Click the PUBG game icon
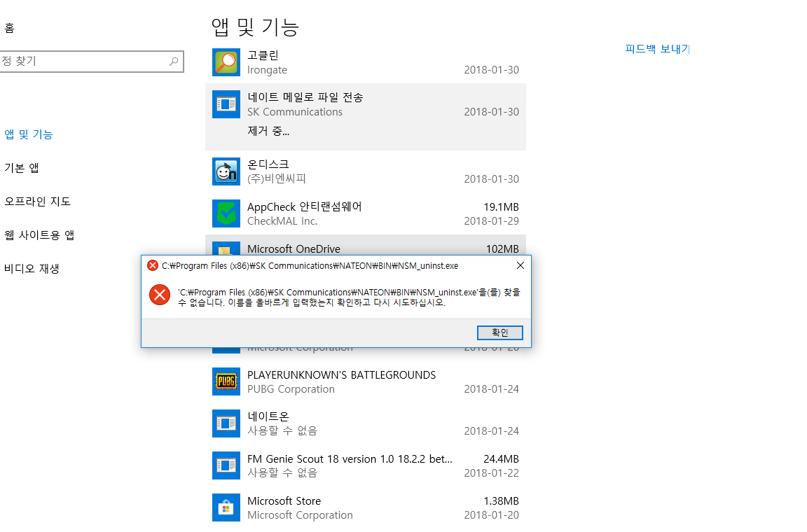 tap(226, 381)
